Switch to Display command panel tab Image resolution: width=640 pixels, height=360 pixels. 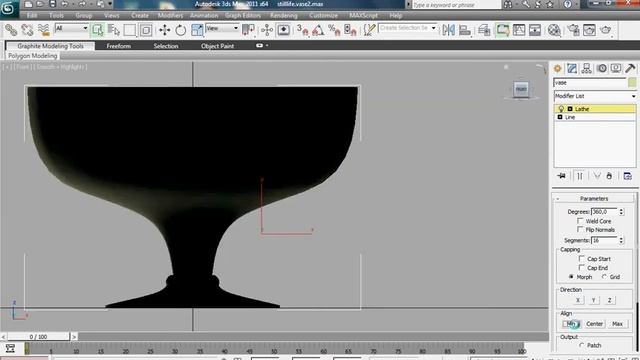[616, 69]
